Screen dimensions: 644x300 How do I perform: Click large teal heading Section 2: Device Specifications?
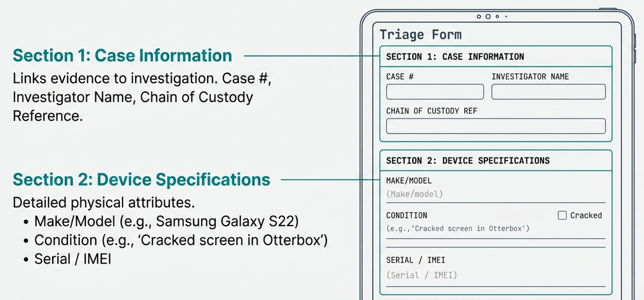[141, 180]
